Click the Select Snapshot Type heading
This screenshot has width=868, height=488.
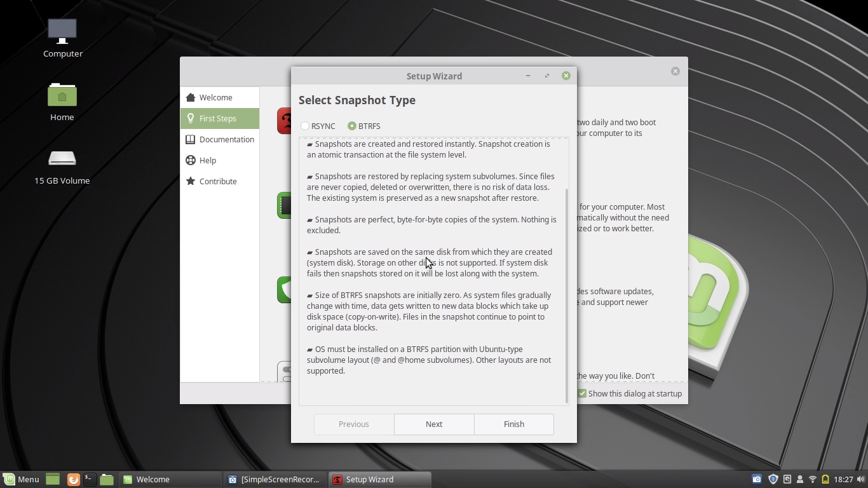pos(357,100)
